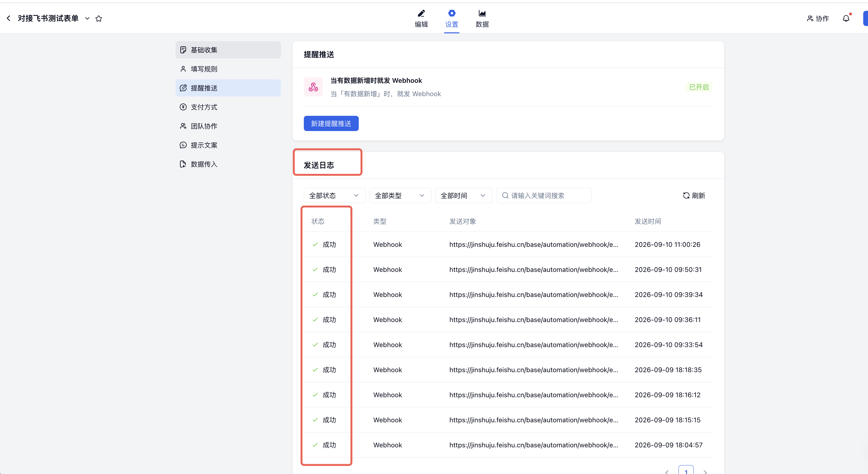Star the 对接飞书测试表单 form

coord(99,18)
